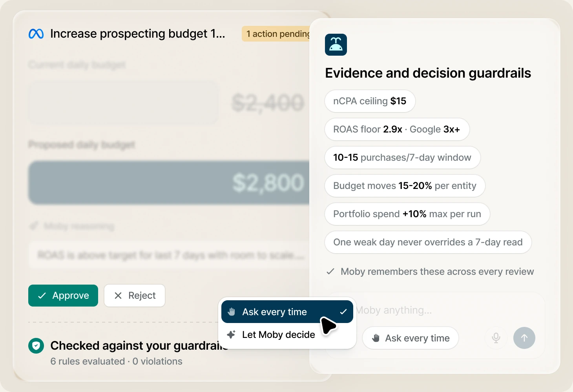Screen dimensions: 573x392
Task: Click the checkmark beside Moby remembers these
Action: click(x=330, y=271)
